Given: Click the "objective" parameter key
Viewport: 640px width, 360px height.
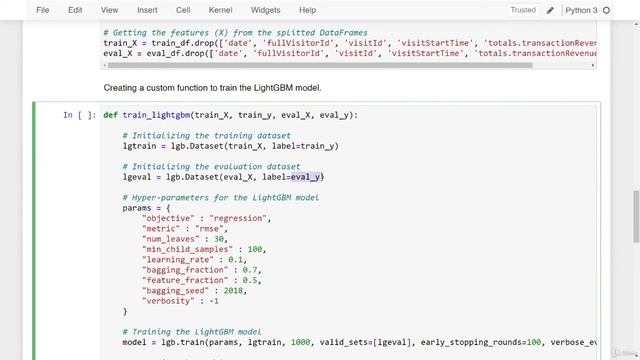Looking at the screenshot, I should (x=168, y=218).
